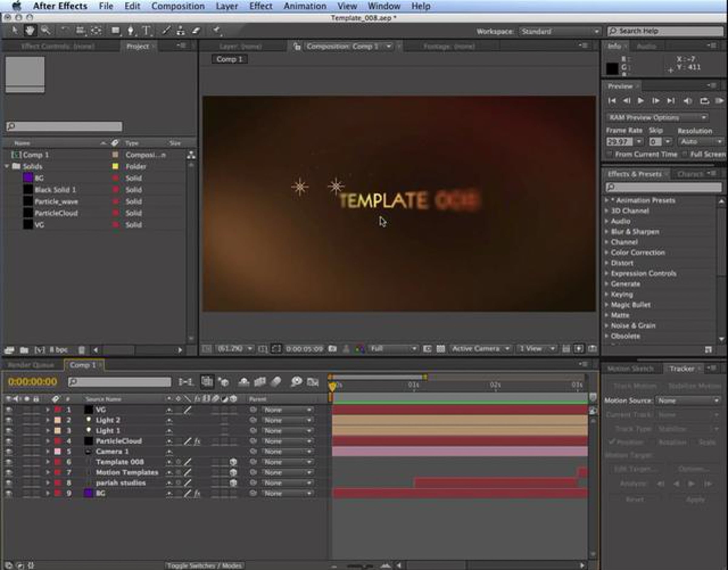This screenshot has width=728, height=570.
Task: Switch to the Render Queue tab
Action: [x=31, y=365]
